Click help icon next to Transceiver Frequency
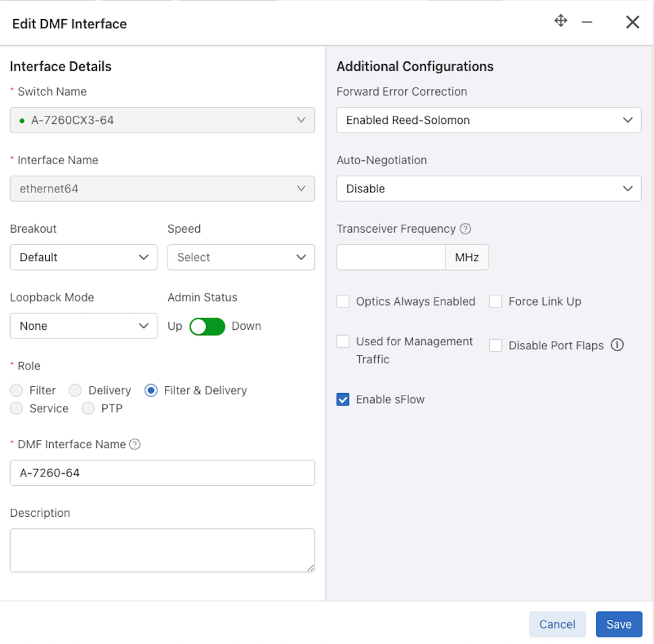Viewport: 654px width, 644px height. point(465,229)
